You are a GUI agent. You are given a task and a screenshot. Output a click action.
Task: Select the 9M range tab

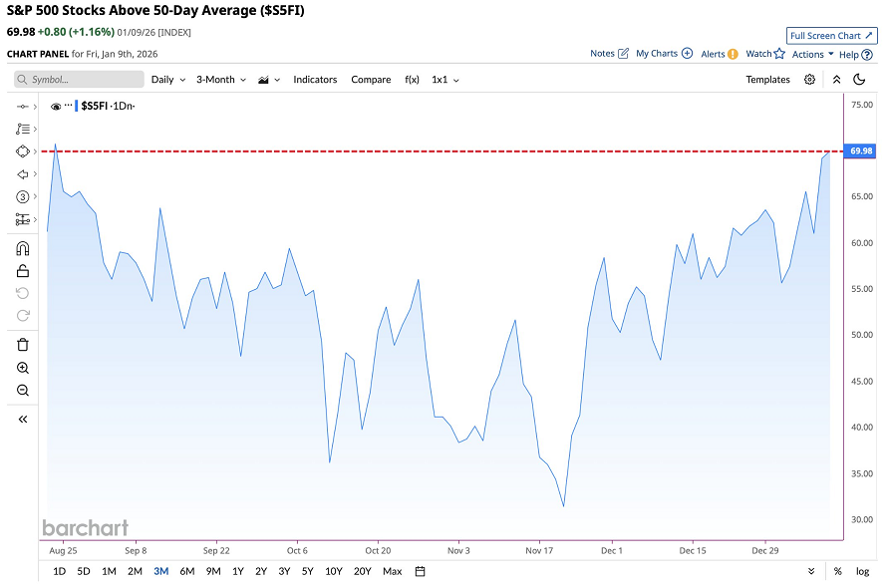click(x=213, y=571)
